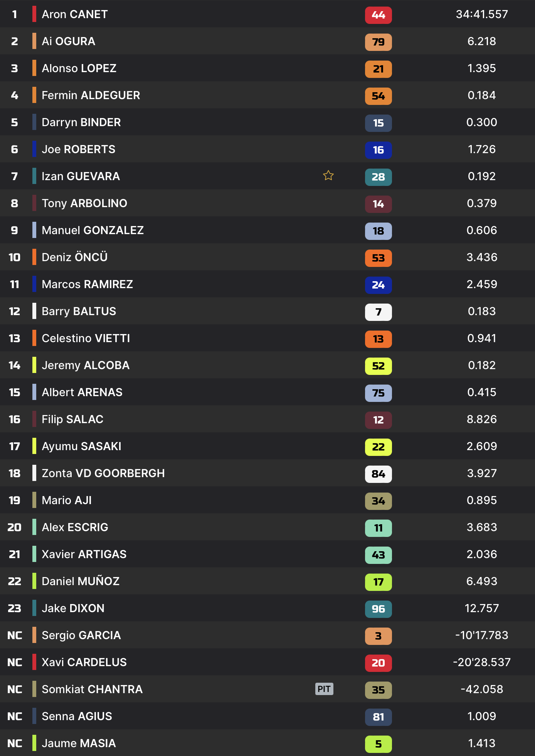Screen dimensions: 535x756
Task: Click the winning time 34:41.557
Action: coord(482,14)
